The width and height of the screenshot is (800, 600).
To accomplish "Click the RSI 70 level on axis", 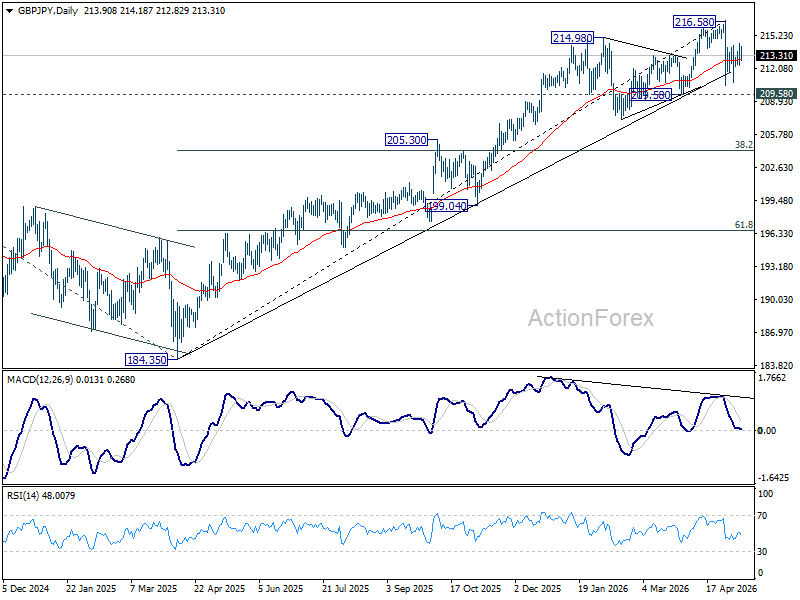I will (762, 516).
